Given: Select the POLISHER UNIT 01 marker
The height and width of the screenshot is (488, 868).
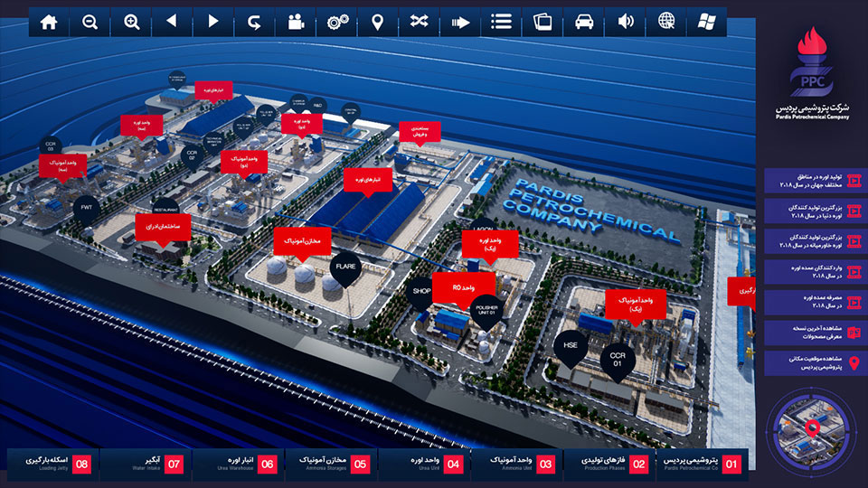Looking at the screenshot, I should [486, 311].
